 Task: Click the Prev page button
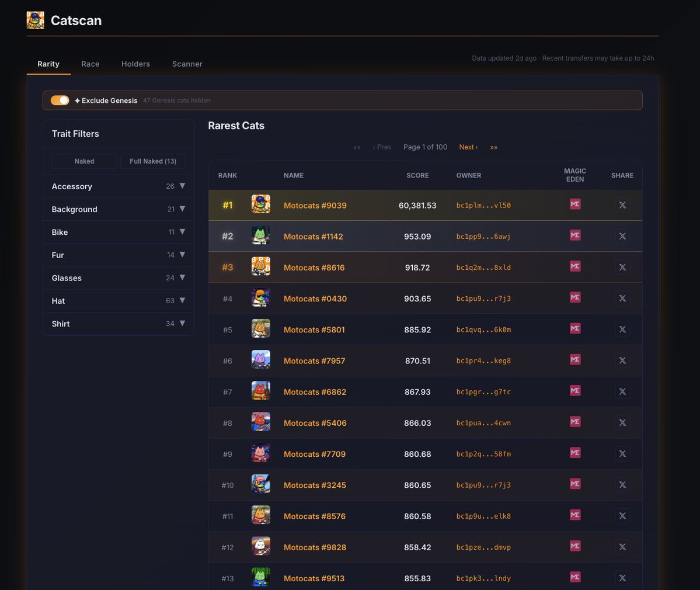tap(382, 147)
